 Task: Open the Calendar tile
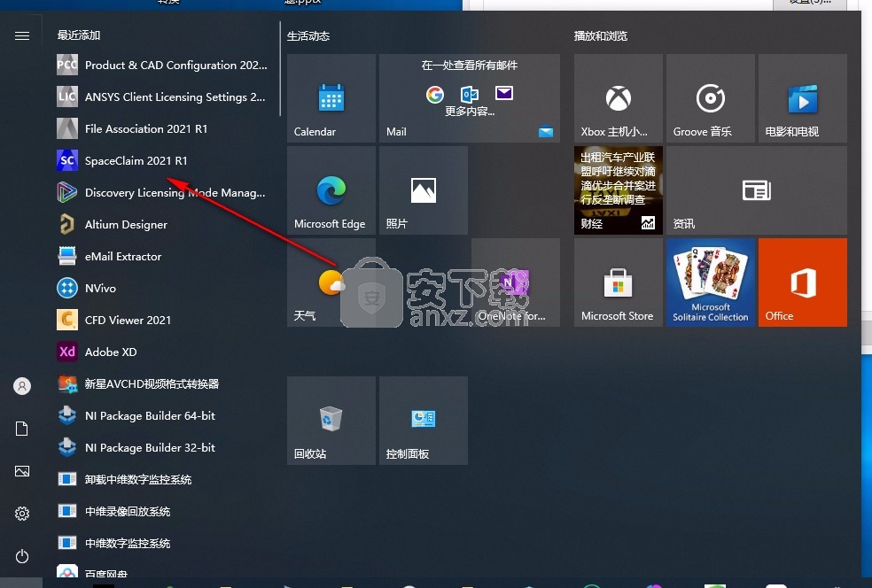pos(331,98)
